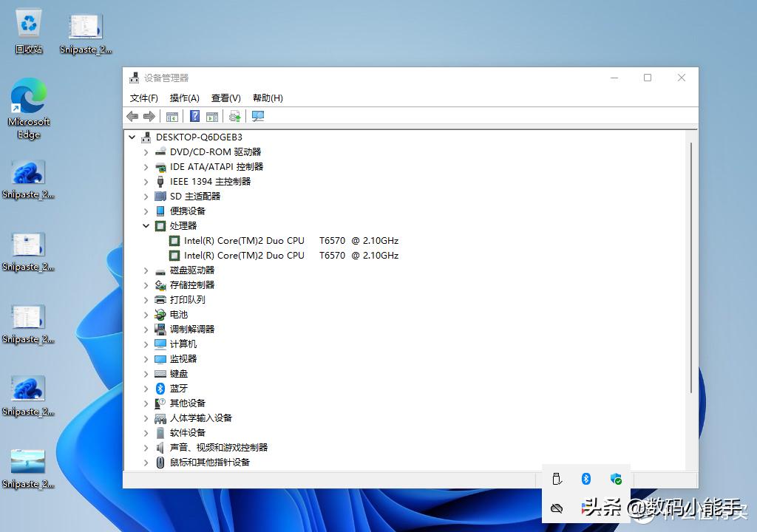Image resolution: width=757 pixels, height=532 pixels.
Task: Click the update driver gear icon in the toolbar
Action: tap(237, 116)
